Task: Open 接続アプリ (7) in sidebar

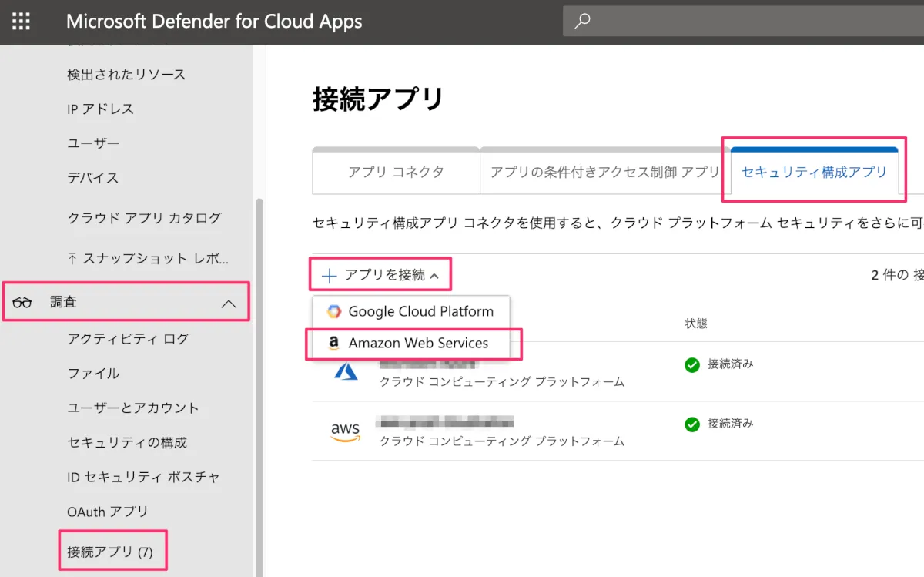Action: pos(110,552)
